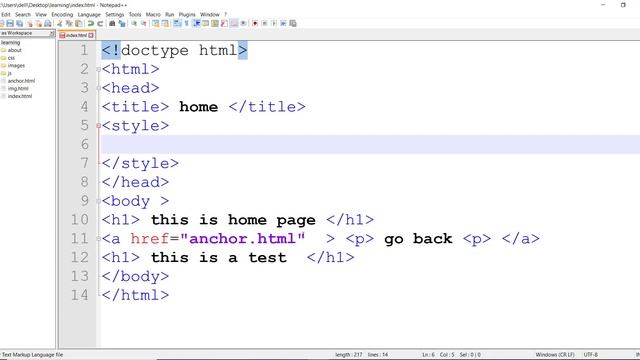Toggle the file Monitoring eye icon
The height and width of the screenshot is (360, 640).
click(x=244, y=23)
